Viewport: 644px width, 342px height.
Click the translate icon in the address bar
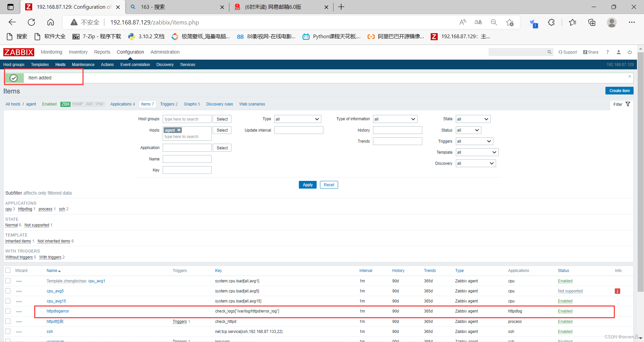478,22
